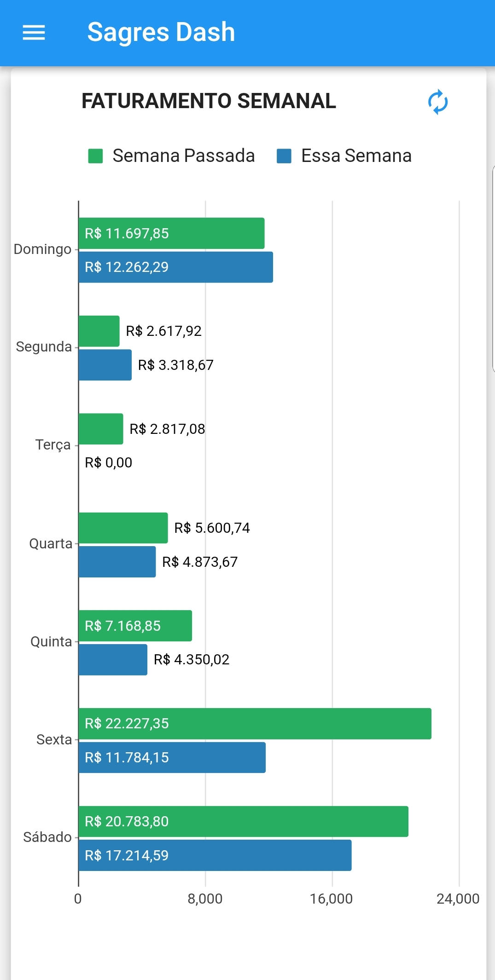Image resolution: width=495 pixels, height=980 pixels.
Task: Select Terça green bar for last week
Action: [101, 429]
